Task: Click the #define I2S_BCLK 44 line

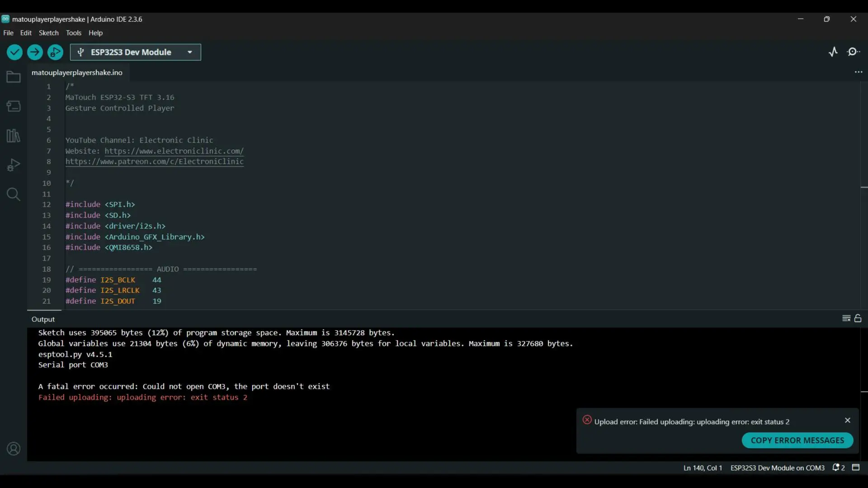Action: (113, 280)
